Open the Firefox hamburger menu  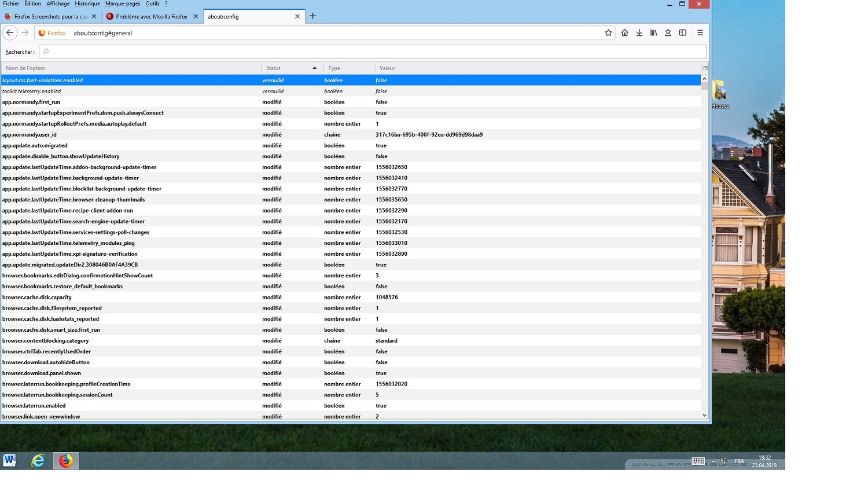click(x=700, y=33)
